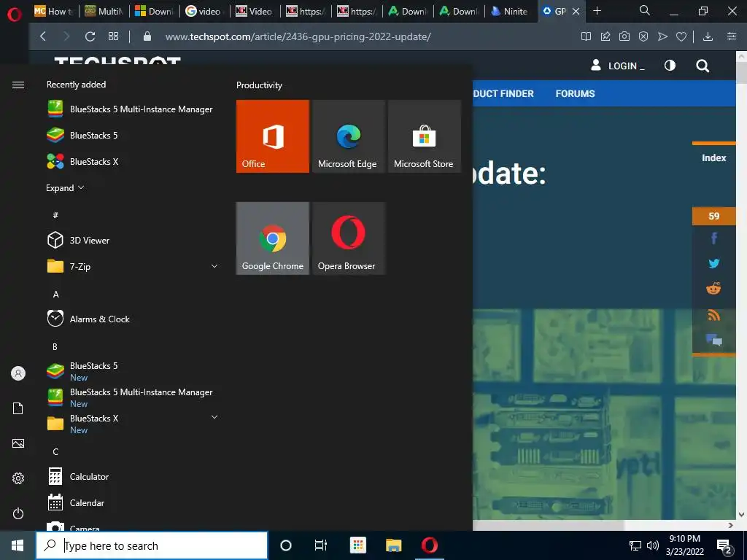
Task: Click Opera tab search magnifier
Action: pyautogui.click(x=645, y=10)
